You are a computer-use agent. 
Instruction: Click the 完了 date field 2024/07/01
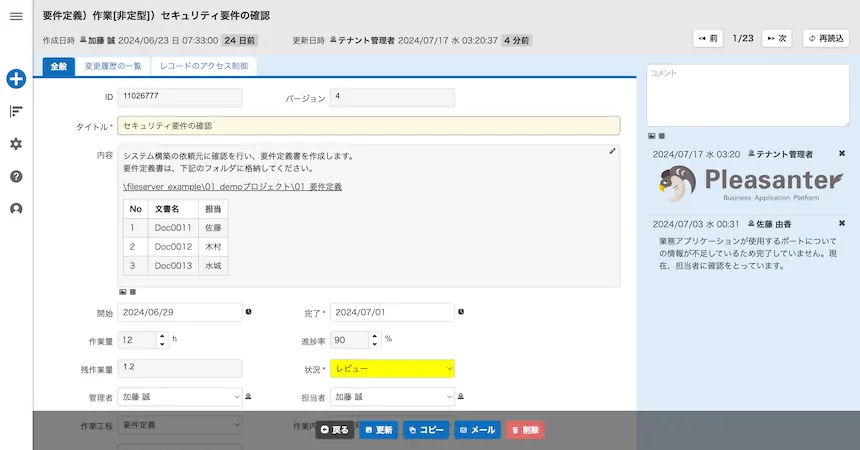tap(392, 312)
